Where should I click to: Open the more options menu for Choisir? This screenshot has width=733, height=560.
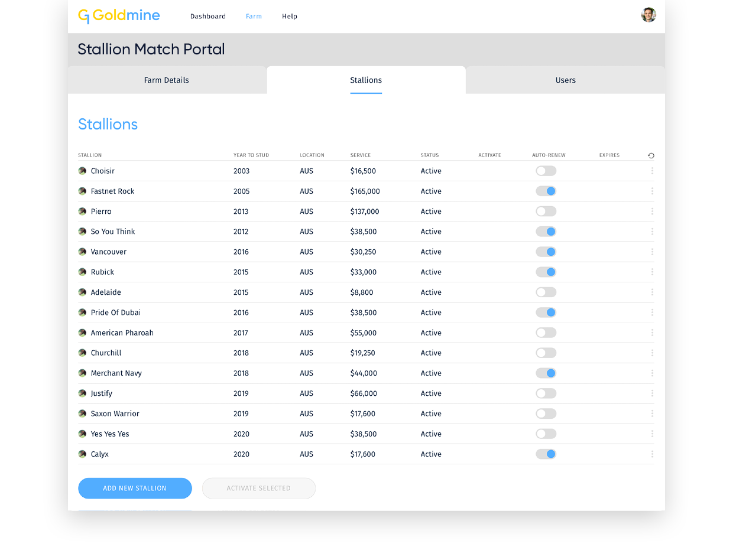[x=652, y=171]
